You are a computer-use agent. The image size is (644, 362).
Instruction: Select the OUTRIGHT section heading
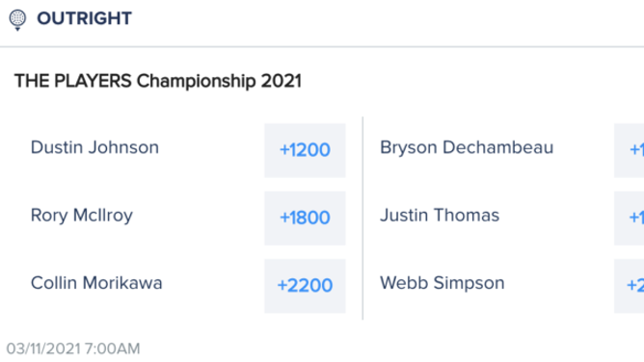pos(84,18)
